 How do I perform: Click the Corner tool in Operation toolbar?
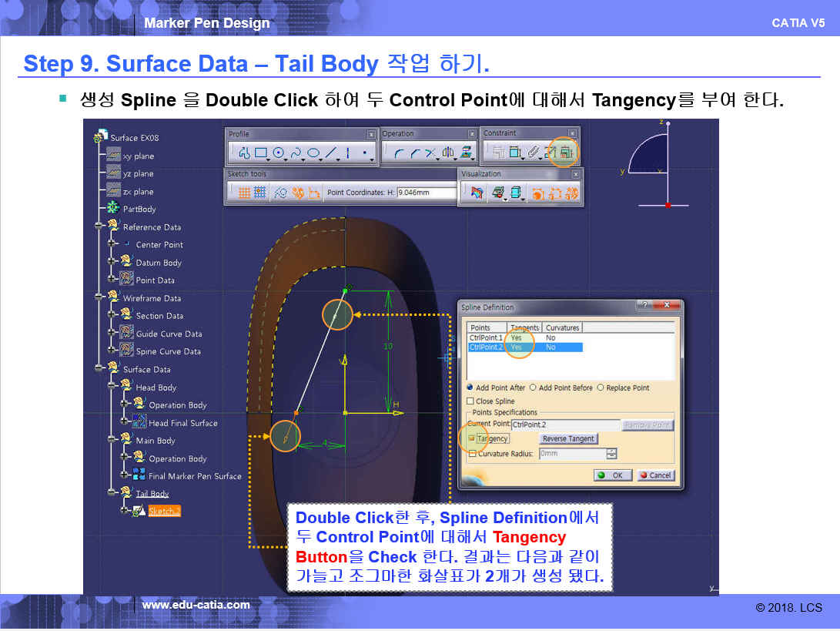(398, 153)
